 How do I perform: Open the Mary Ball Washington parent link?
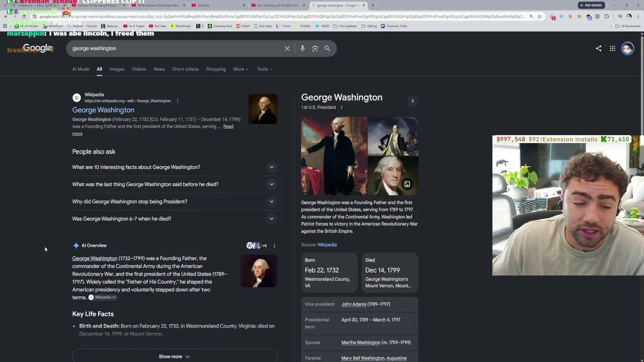[363, 358]
